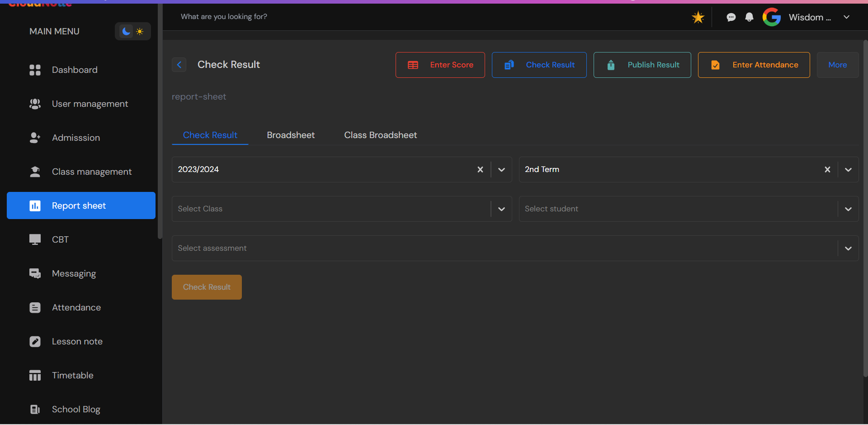The image size is (868, 425).
Task: Go to User management in sidebar
Action: pos(90,104)
